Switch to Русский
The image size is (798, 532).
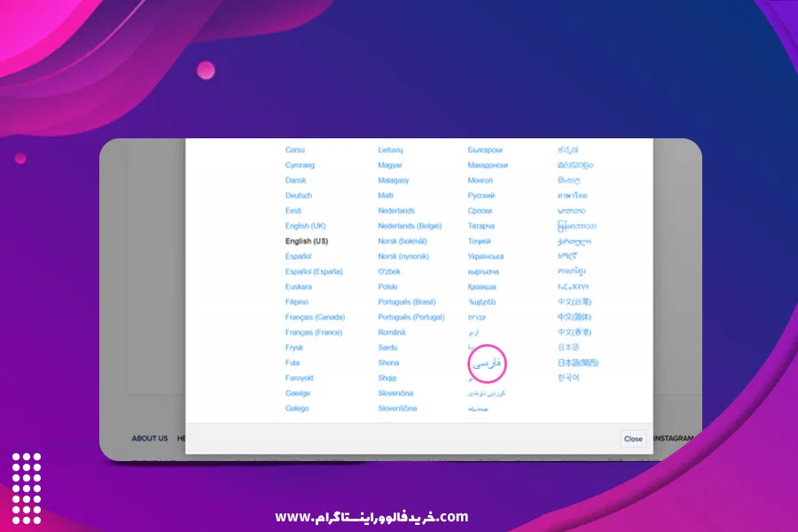[481, 195]
